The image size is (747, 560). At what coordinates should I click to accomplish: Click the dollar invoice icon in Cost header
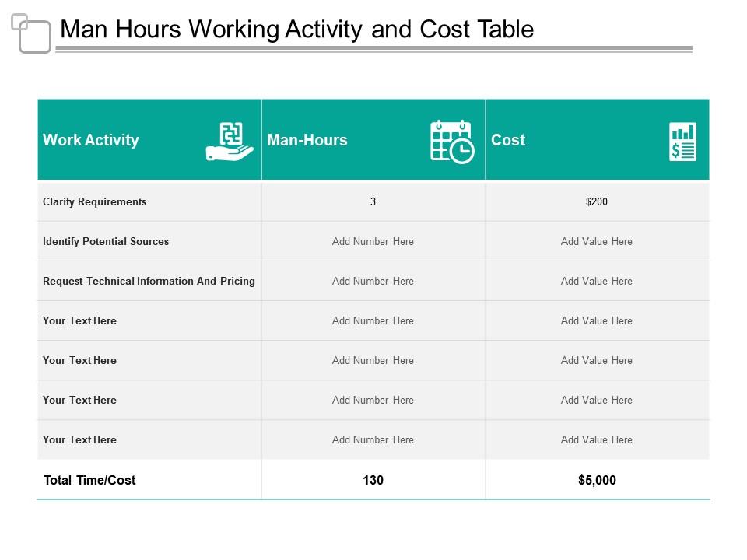[681, 141]
